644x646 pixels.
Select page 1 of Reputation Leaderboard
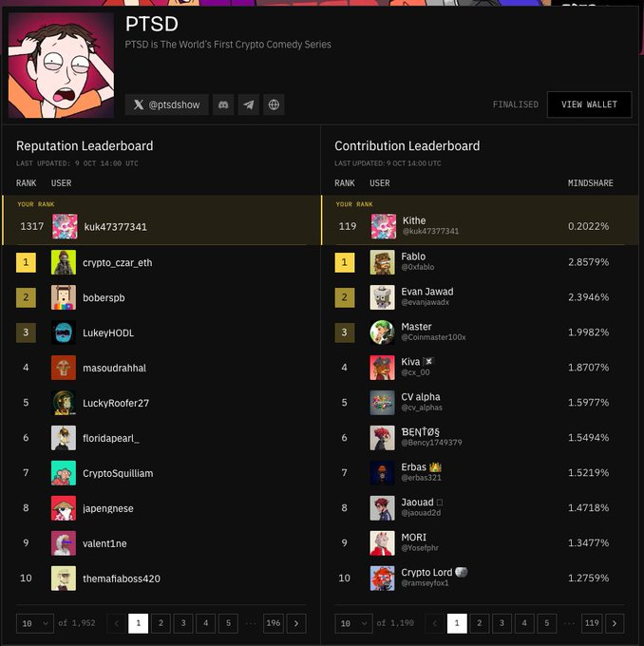pyautogui.click(x=139, y=623)
